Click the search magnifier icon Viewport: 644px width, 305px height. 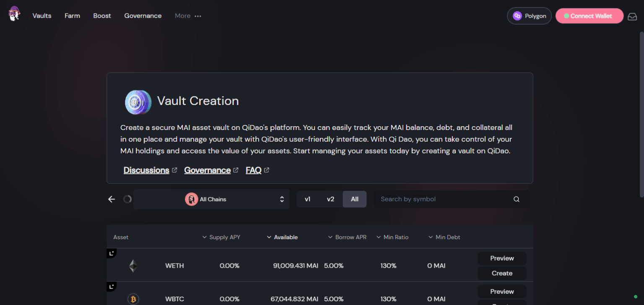coord(516,199)
